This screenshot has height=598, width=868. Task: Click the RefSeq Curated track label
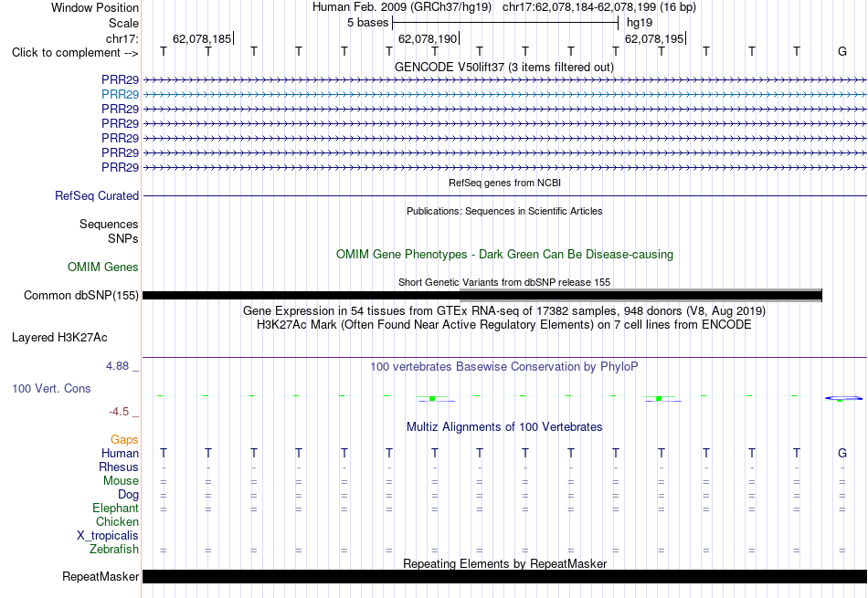pyautogui.click(x=97, y=195)
